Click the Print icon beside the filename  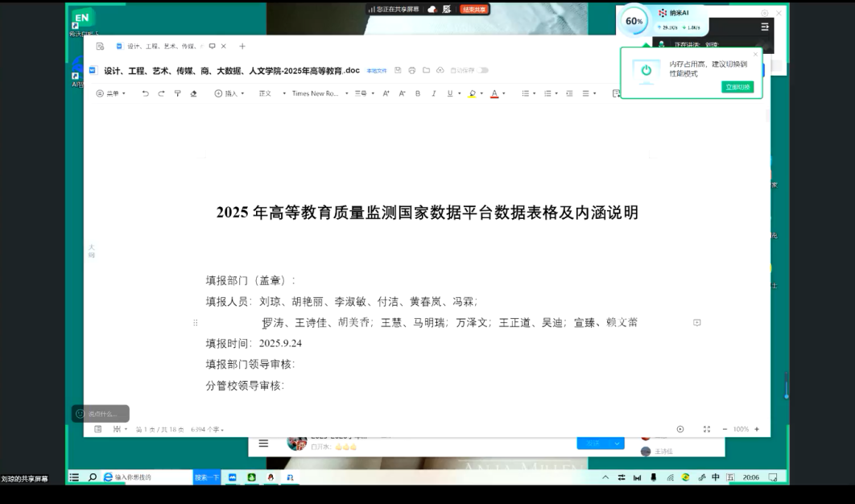pos(411,71)
